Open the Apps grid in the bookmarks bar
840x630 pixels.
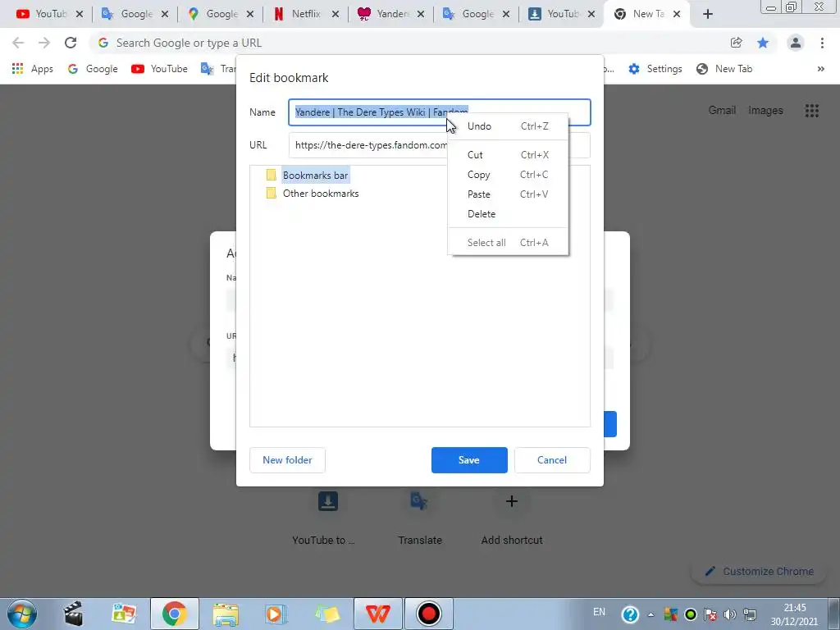[33, 69]
